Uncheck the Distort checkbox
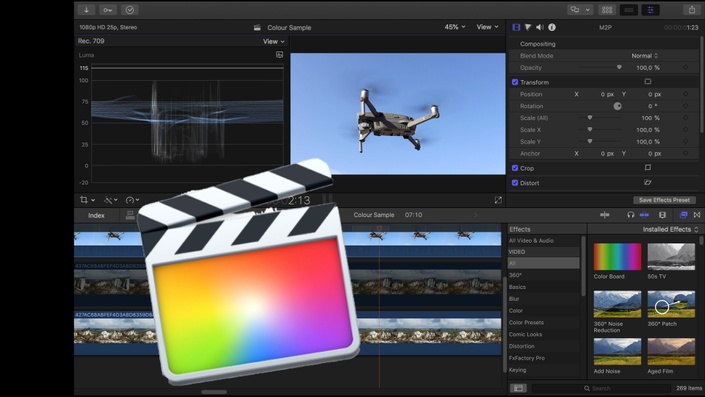The width and height of the screenshot is (705, 397). coord(515,183)
